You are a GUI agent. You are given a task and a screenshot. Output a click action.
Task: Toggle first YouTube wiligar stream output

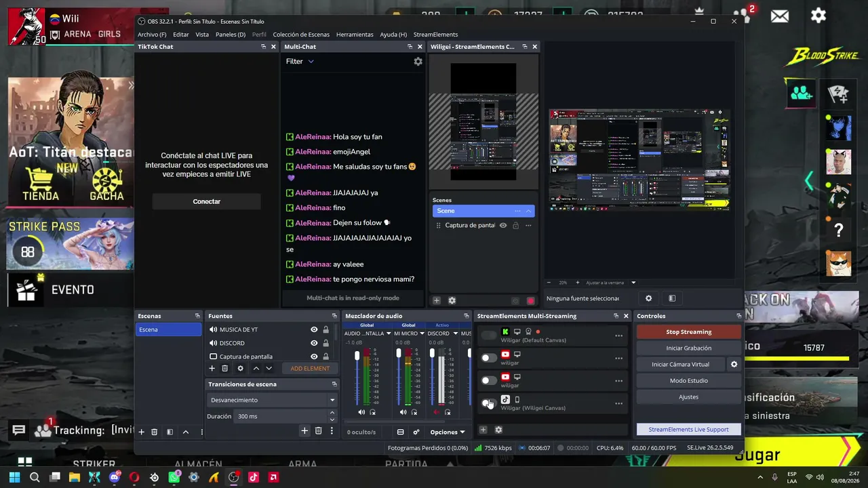(x=488, y=358)
